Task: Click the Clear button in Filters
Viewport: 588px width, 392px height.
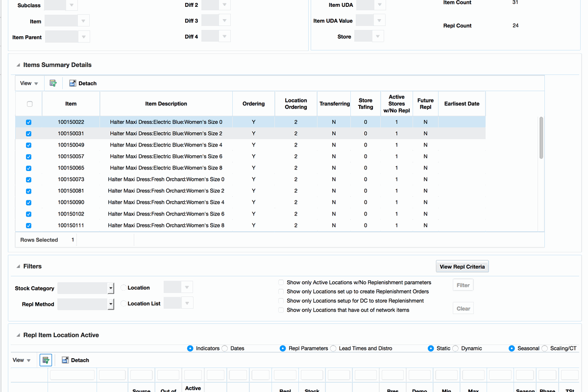Action: click(463, 309)
